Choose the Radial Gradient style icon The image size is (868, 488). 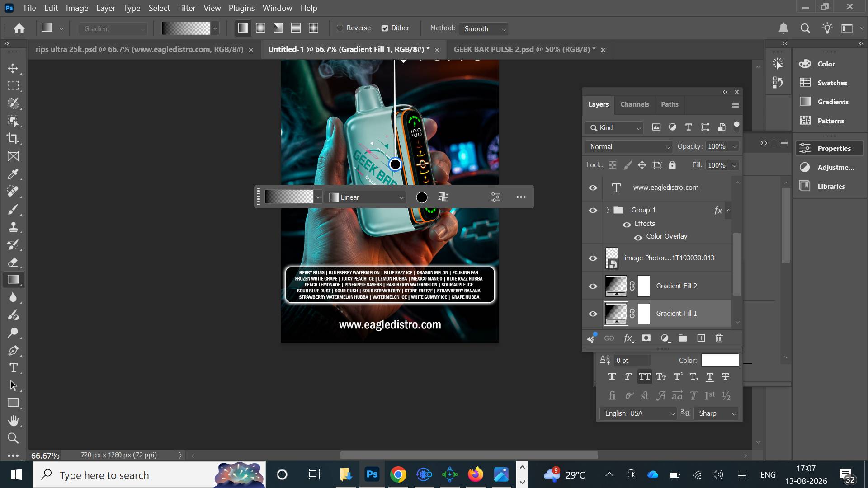pos(260,28)
